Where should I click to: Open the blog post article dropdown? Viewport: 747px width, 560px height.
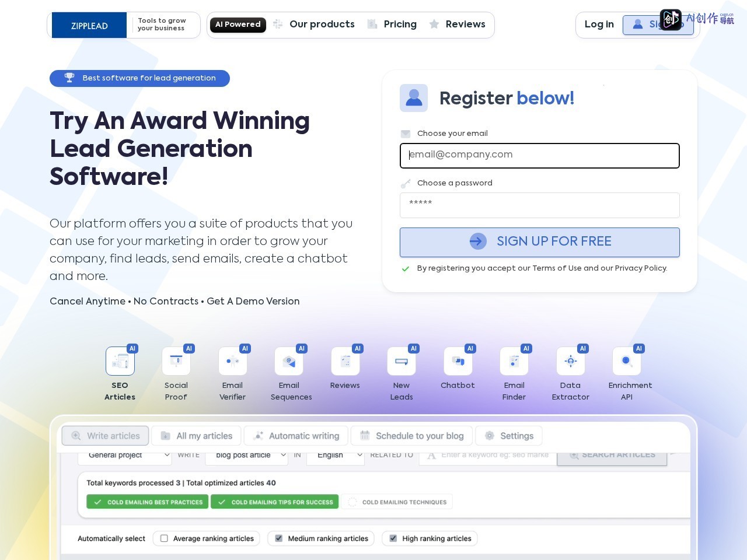247,456
